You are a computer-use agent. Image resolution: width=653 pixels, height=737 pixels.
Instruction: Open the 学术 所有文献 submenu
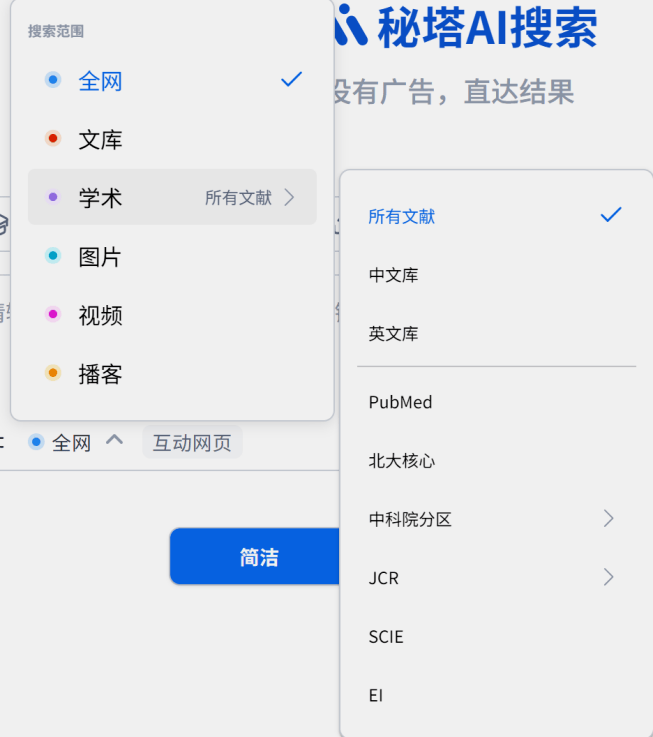click(250, 198)
